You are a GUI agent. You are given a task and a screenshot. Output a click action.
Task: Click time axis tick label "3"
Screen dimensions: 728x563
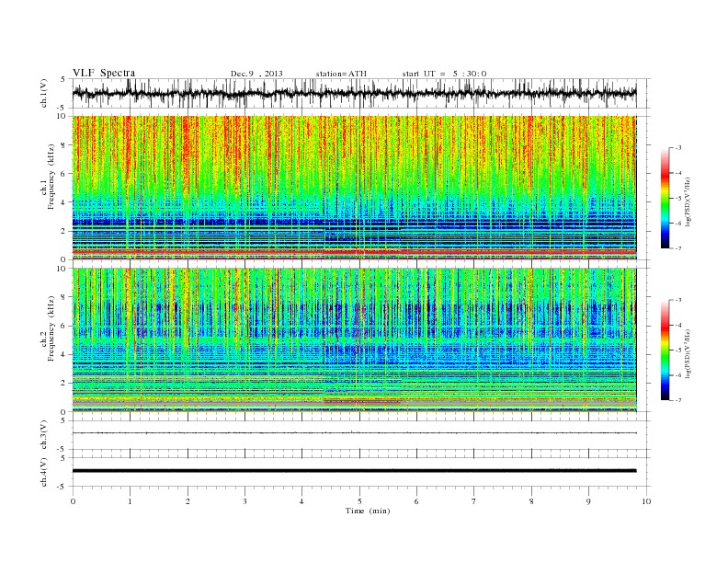(245, 501)
